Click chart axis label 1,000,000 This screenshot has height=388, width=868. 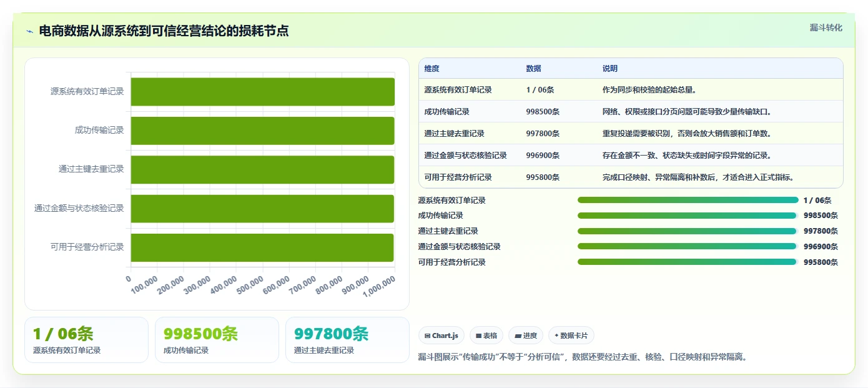(x=380, y=288)
